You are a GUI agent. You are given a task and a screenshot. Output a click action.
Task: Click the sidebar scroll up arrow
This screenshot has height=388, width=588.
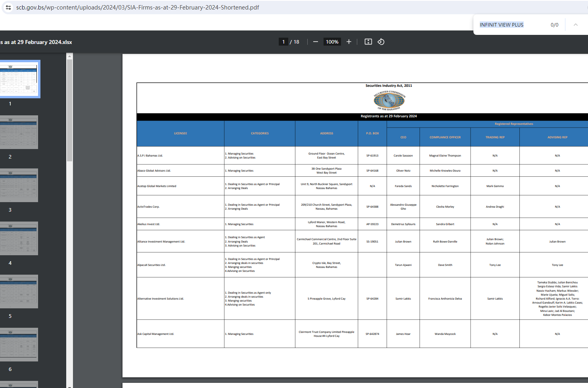(x=70, y=56)
